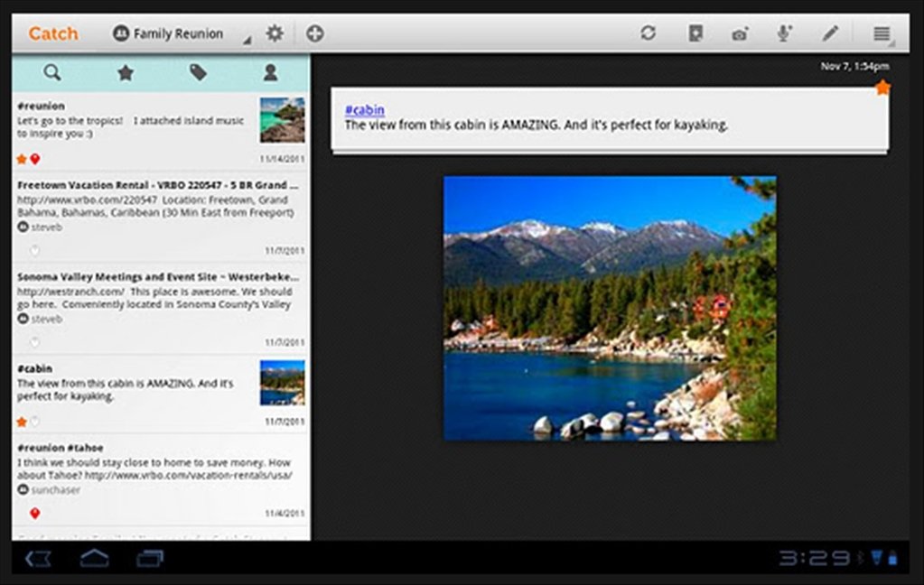Tap the Android home button
Viewport: 924px width, 585px height.
click(94, 558)
